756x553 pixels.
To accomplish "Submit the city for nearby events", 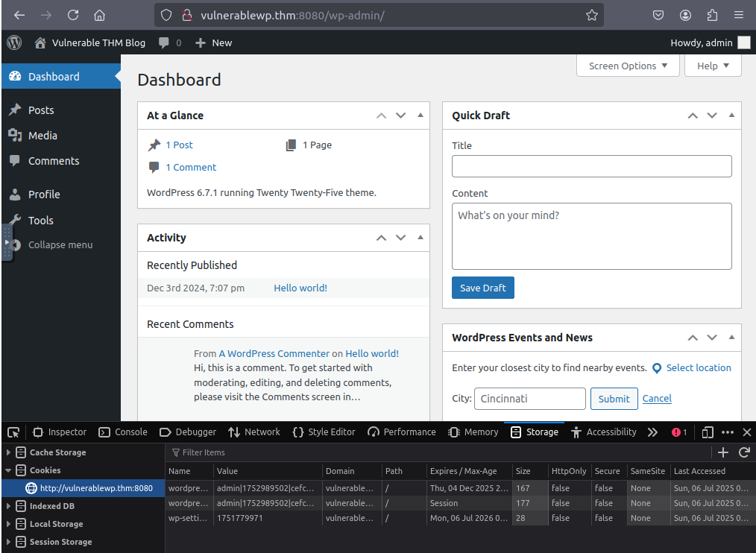I will click(x=614, y=399).
